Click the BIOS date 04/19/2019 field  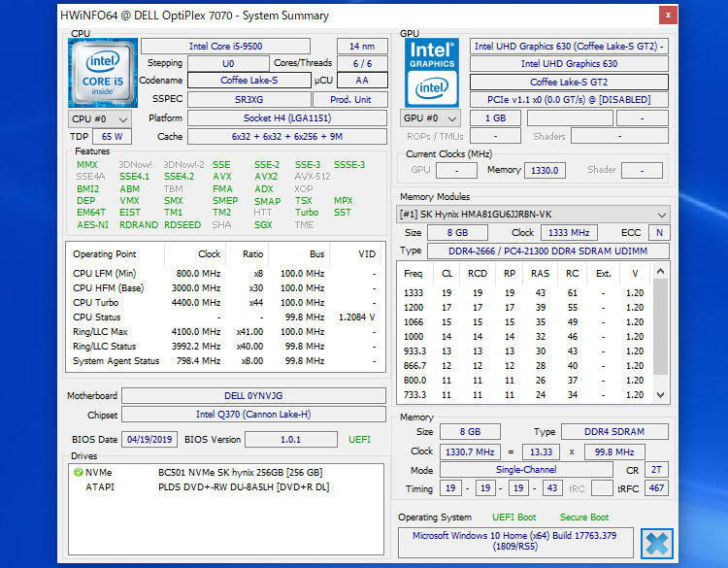149,440
